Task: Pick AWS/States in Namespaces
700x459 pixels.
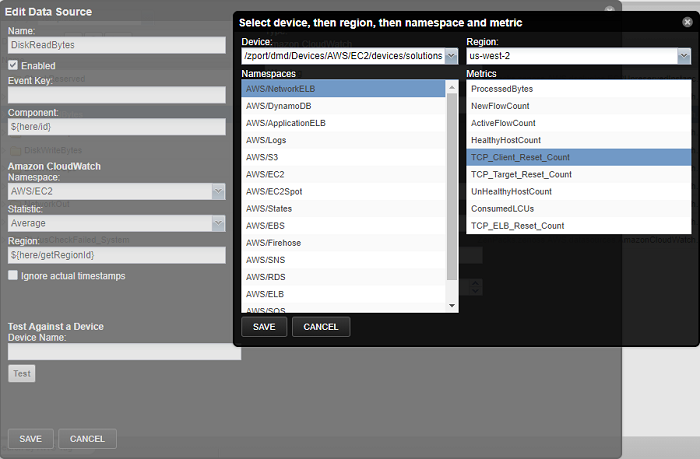Action: 343,209
